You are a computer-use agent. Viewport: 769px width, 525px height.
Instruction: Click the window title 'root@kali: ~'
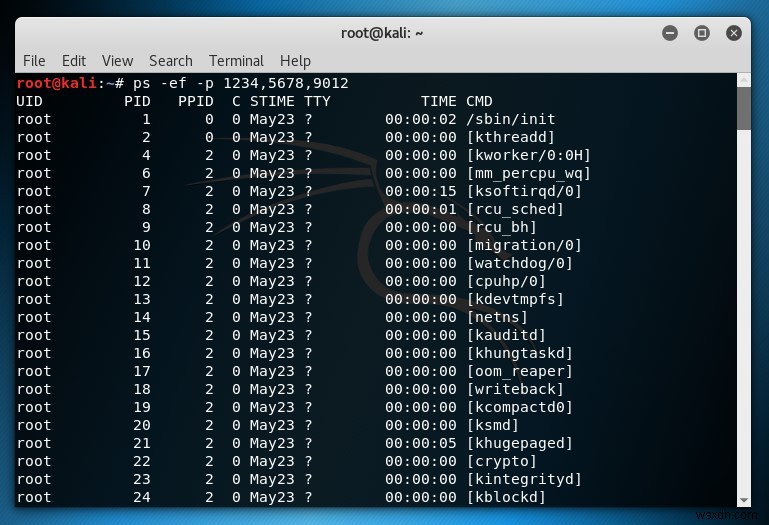[382, 33]
